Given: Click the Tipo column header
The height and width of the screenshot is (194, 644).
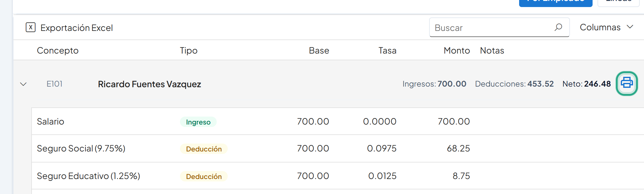Looking at the screenshot, I should tap(189, 50).
